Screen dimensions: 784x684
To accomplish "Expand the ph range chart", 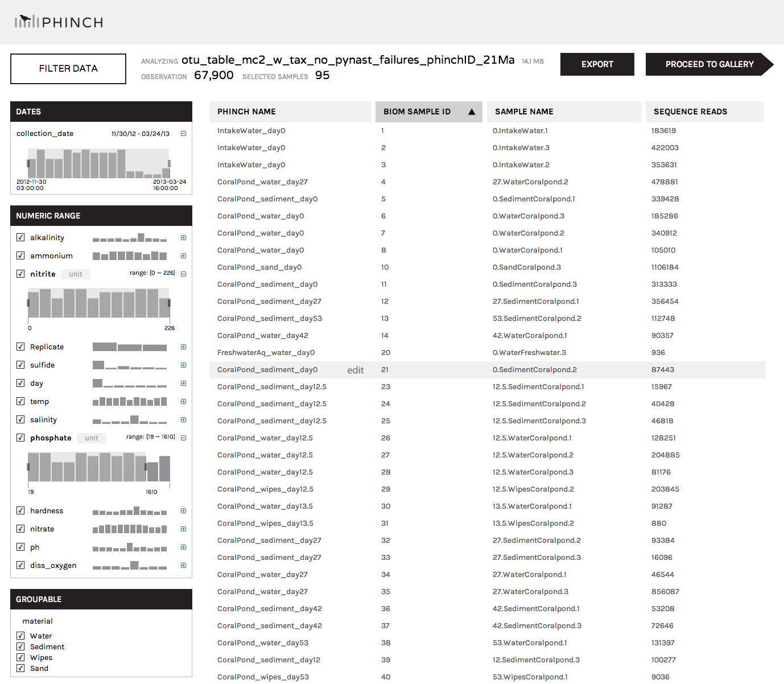I will tap(183, 547).
